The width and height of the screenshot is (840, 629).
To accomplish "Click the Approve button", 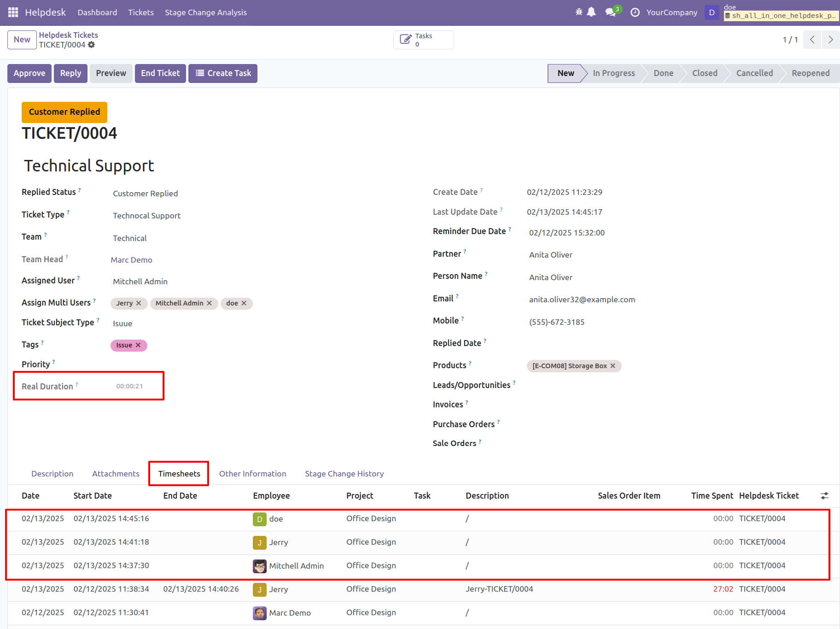I will tap(29, 73).
